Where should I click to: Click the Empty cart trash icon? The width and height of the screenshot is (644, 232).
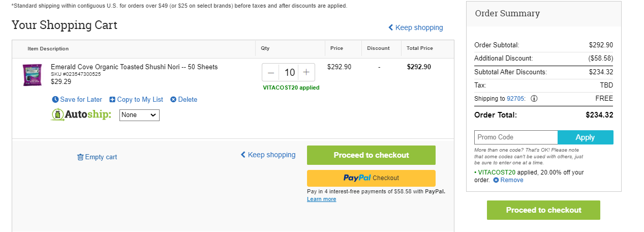pos(80,157)
